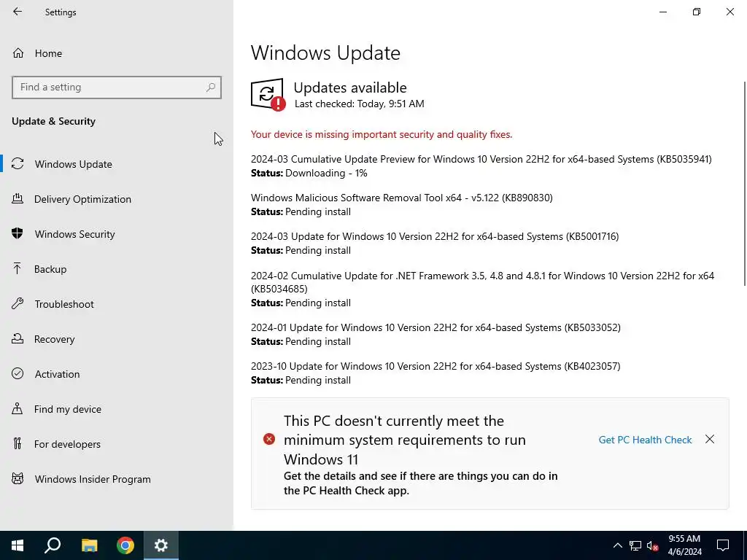747x560 pixels.
Task: Click the Delivery Optimization icon
Action: click(x=18, y=198)
